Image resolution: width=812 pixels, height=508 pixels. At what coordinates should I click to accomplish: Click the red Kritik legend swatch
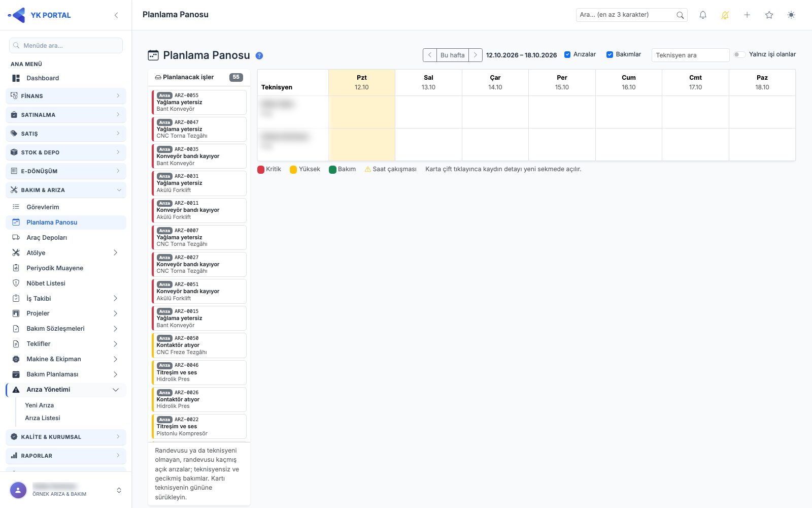pos(261,170)
